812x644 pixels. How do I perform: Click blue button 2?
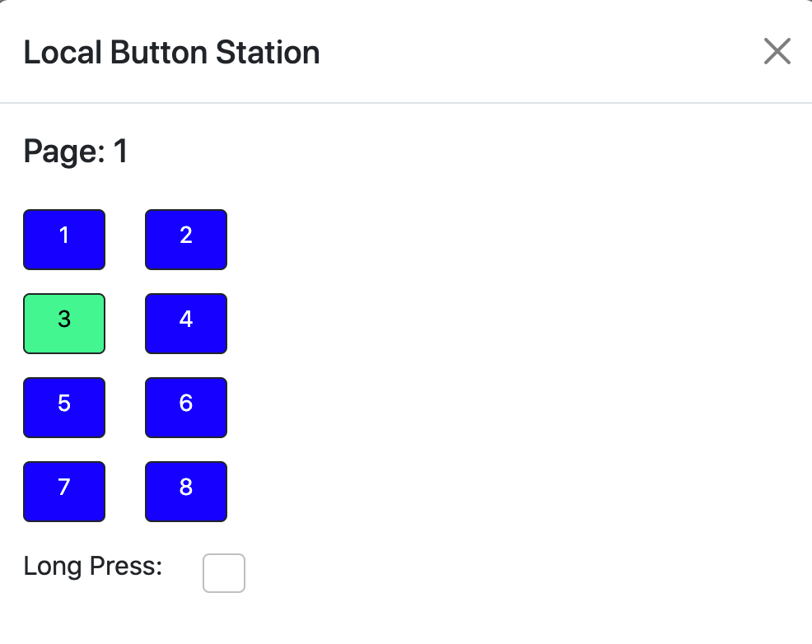click(186, 240)
